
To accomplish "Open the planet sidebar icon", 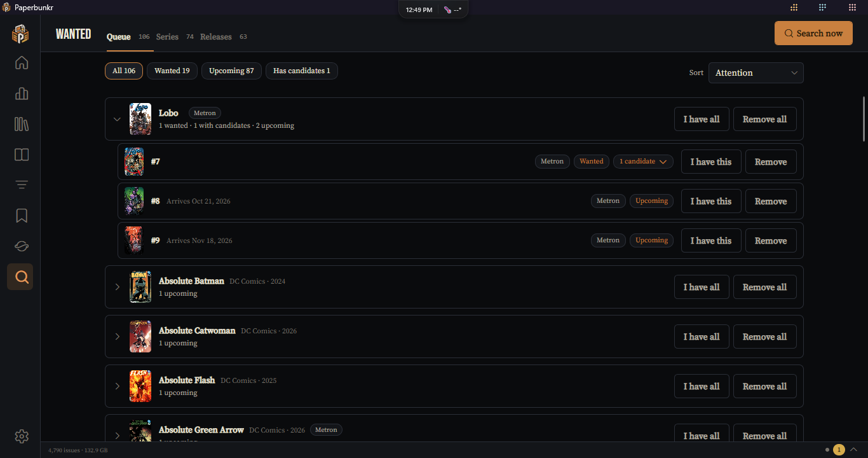I will click(22, 246).
